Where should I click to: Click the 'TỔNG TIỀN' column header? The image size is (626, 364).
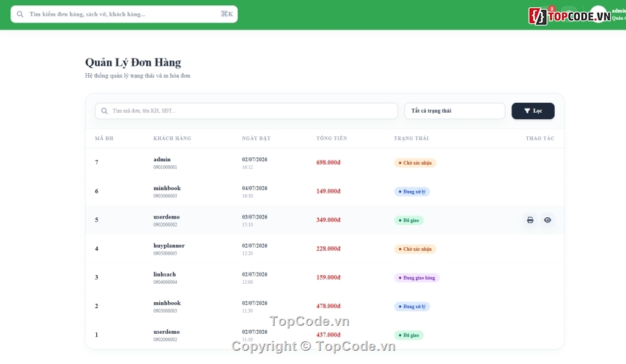[x=331, y=138]
